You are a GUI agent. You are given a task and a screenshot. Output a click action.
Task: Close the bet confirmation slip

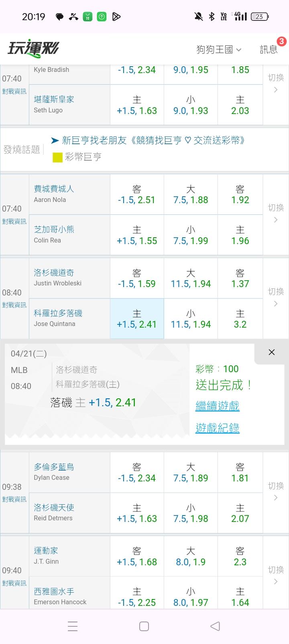[271, 352]
